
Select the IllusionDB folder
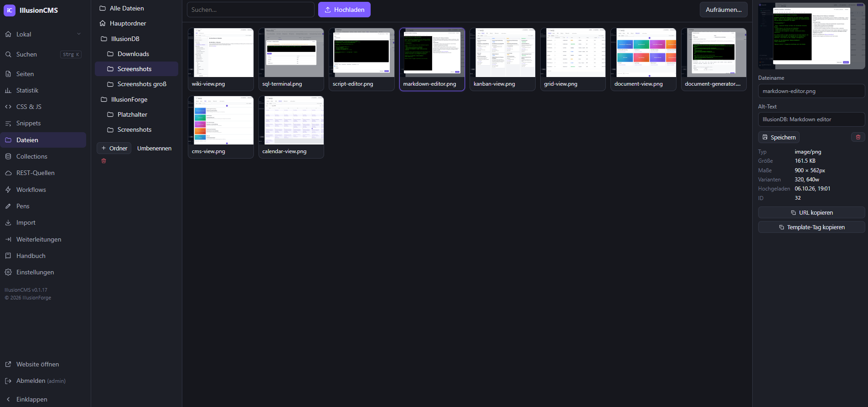pyautogui.click(x=136, y=39)
